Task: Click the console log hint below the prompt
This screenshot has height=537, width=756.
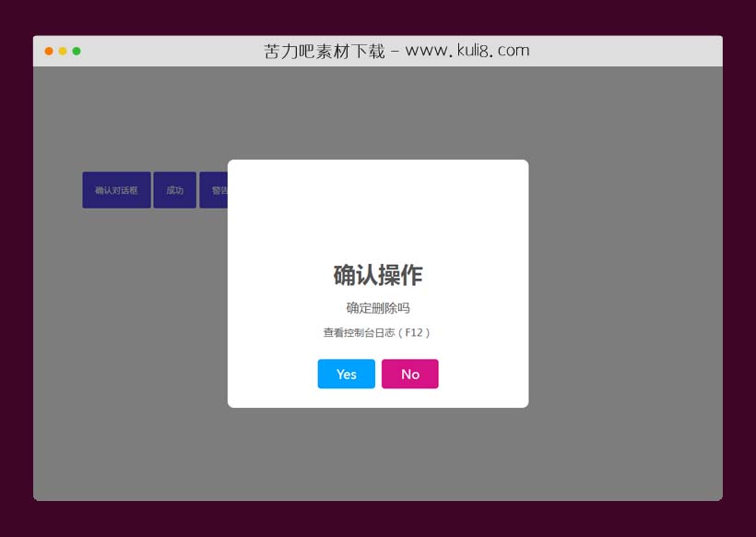Action: pyautogui.click(x=377, y=334)
